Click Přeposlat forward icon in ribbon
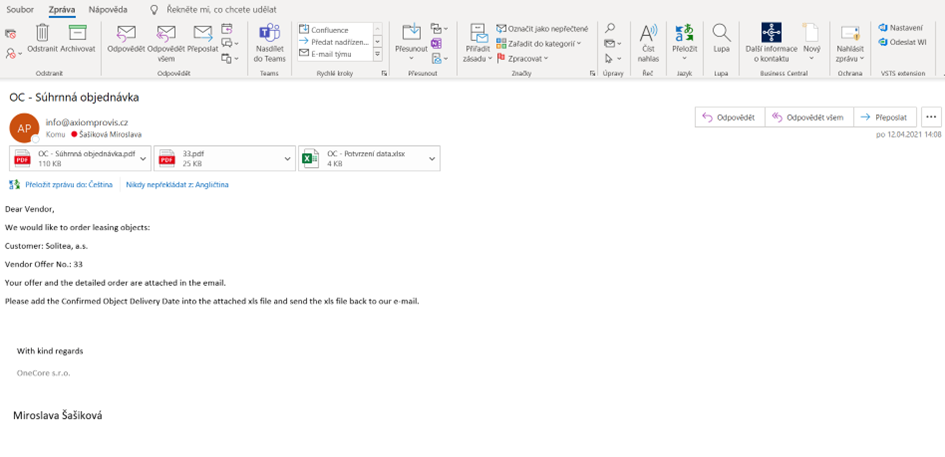Image resolution: width=945 pixels, height=457 pixels. coord(203,36)
